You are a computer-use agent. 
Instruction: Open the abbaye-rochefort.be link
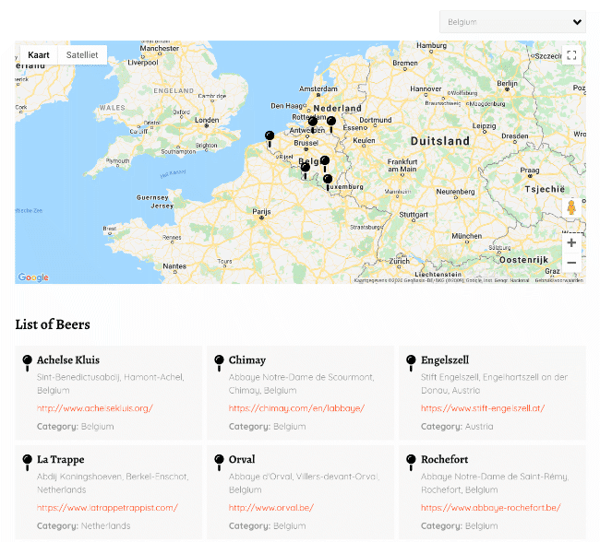tap(491, 508)
